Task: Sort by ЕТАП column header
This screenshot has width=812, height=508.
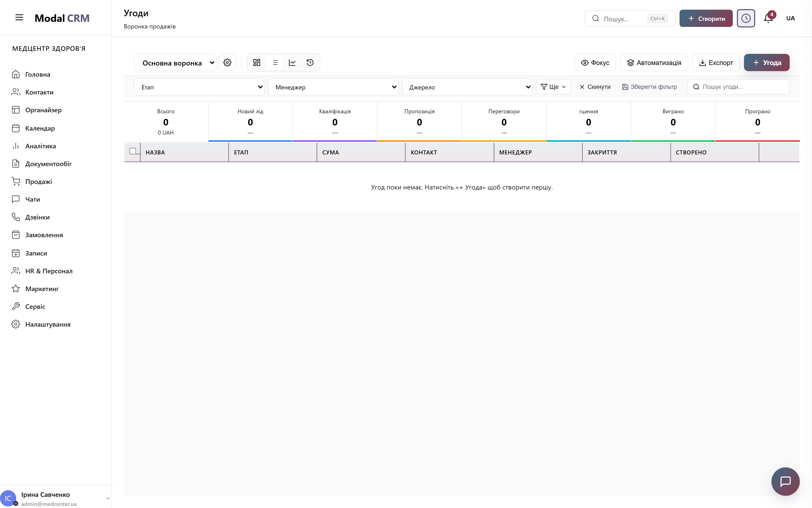Action: pyautogui.click(x=273, y=153)
